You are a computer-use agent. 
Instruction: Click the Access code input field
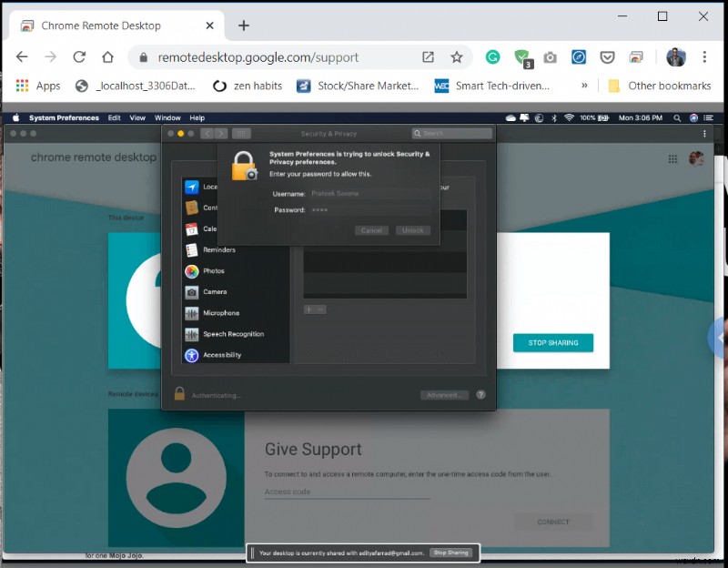(346, 492)
